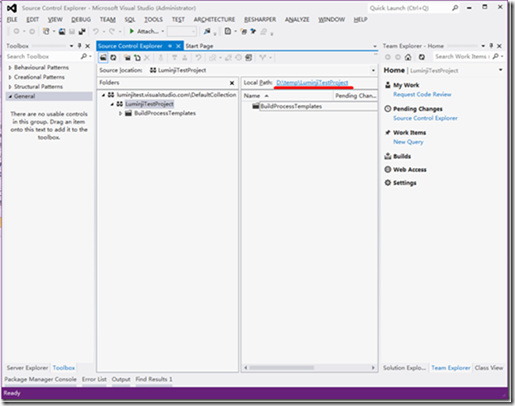This screenshot has width=515, height=406.
Task: Open the TEAM menu
Action: 108,20
